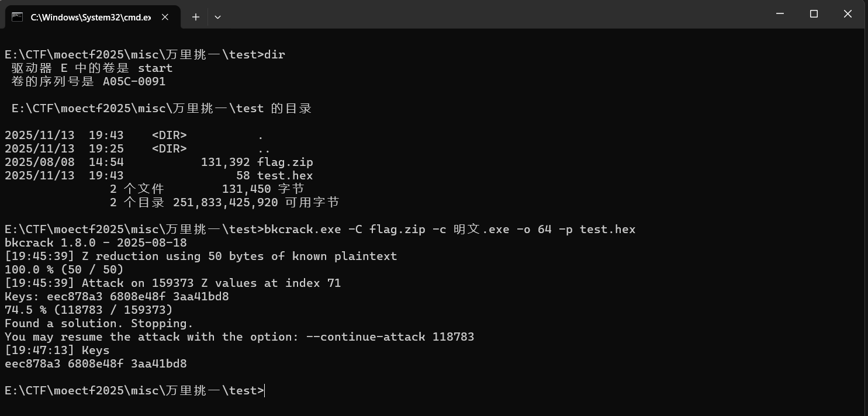Viewport: 868px width, 416px height.
Task: Close the cmd.exe tab
Action: coord(165,17)
